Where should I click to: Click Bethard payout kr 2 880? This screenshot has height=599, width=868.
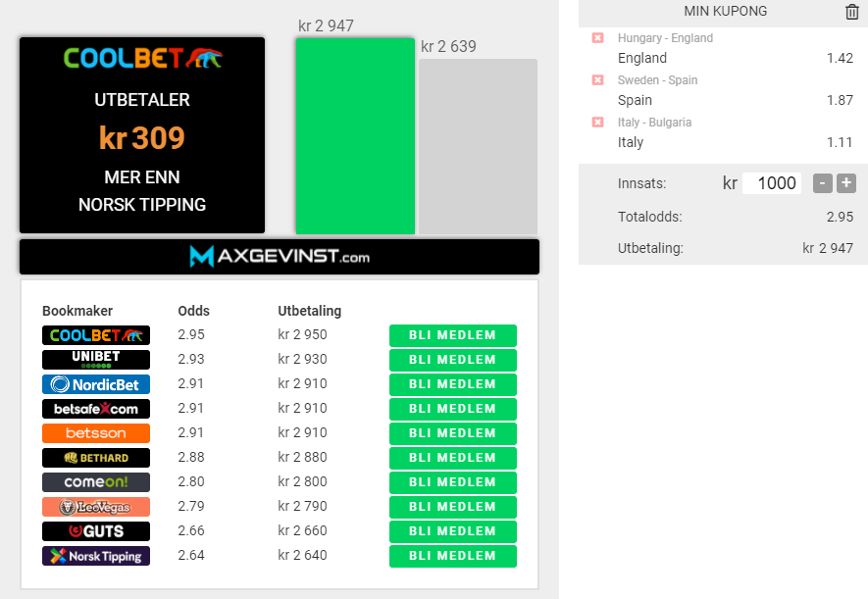point(302,458)
